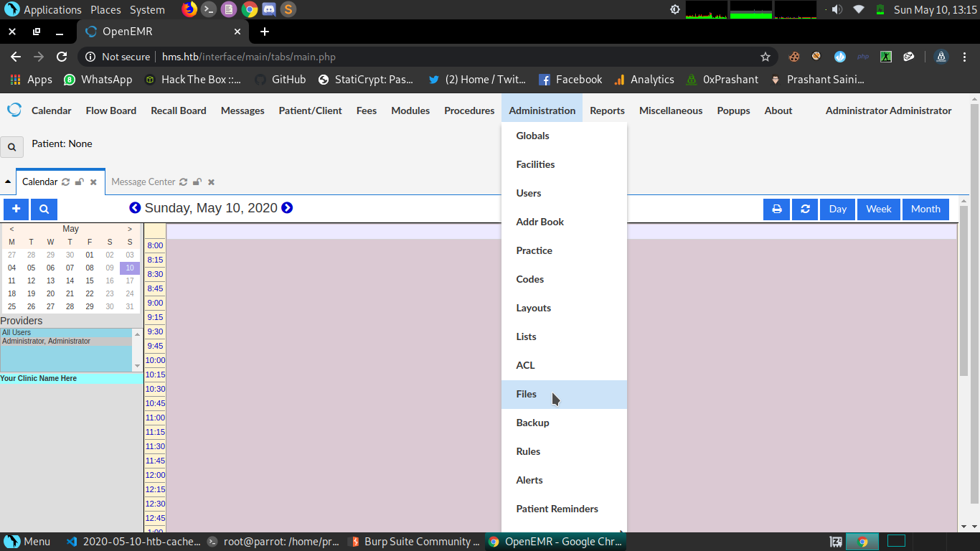
Task: Click the blue add appointment plus button
Action: coord(16,209)
